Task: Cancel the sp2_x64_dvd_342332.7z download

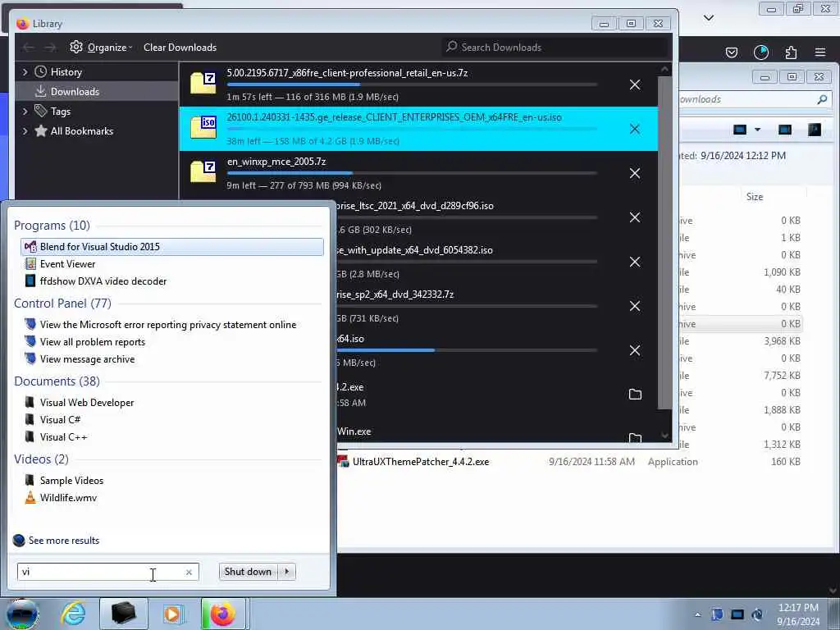Action: (x=635, y=306)
